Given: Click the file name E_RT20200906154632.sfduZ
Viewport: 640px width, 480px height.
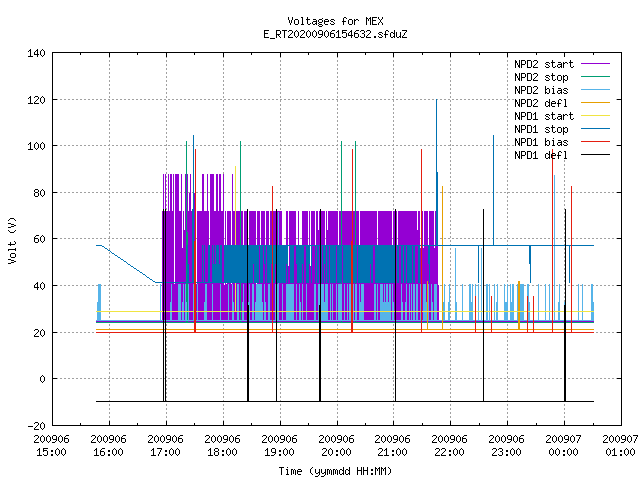Looking at the screenshot, I should tap(335, 34).
